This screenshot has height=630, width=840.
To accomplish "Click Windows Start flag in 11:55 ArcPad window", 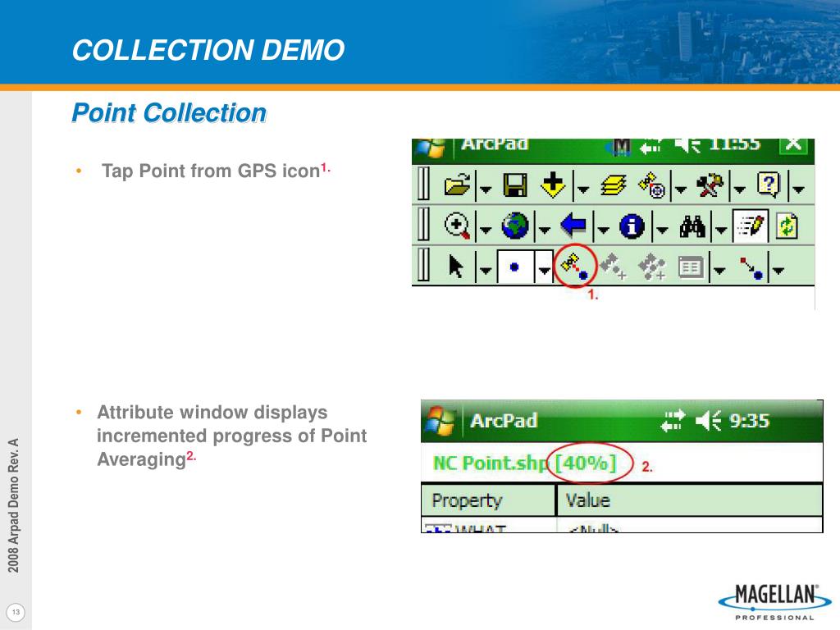I will click(x=431, y=149).
